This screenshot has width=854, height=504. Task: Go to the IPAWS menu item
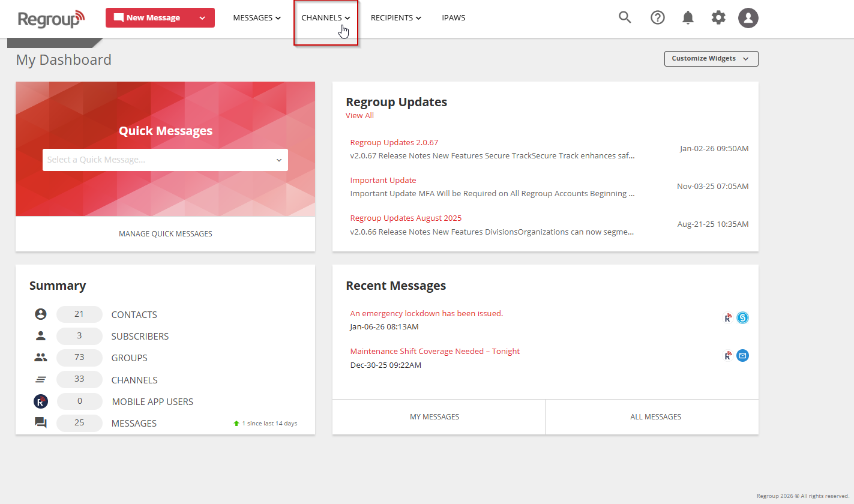click(454, 18)
